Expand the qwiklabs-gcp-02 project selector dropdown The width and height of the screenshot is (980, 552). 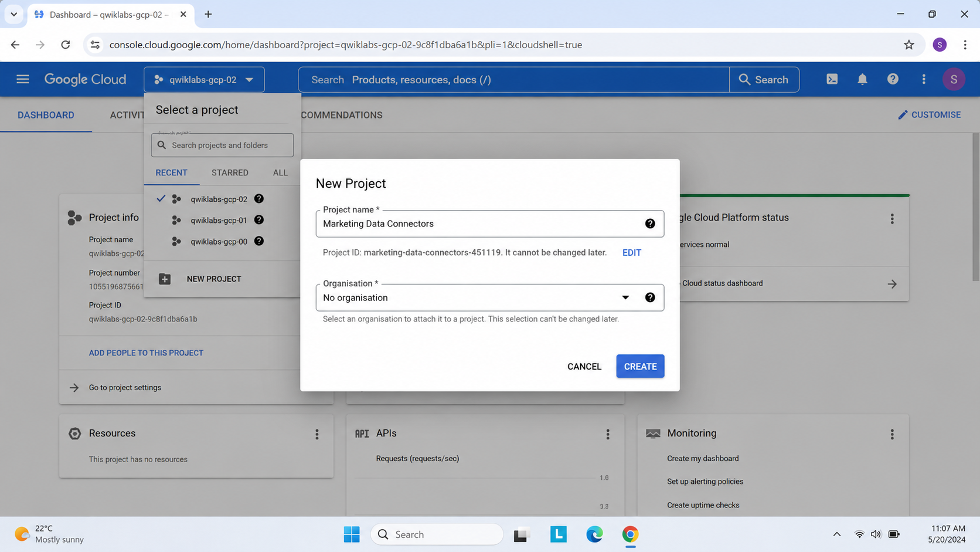[204, 80]
